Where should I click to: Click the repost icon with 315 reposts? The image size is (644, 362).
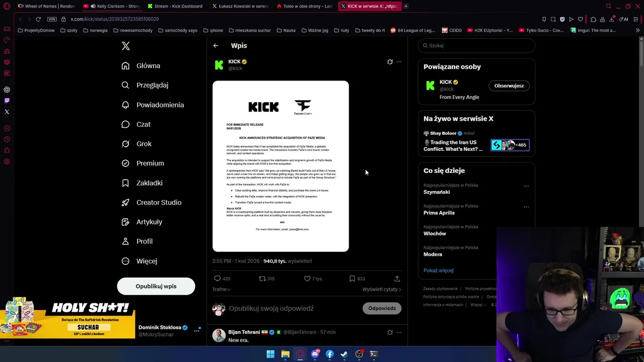point(262,279)
